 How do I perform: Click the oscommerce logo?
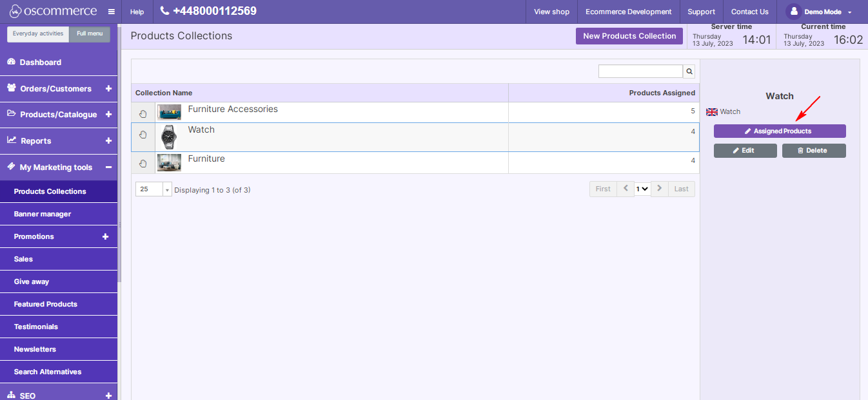click(x=53, y=12)
